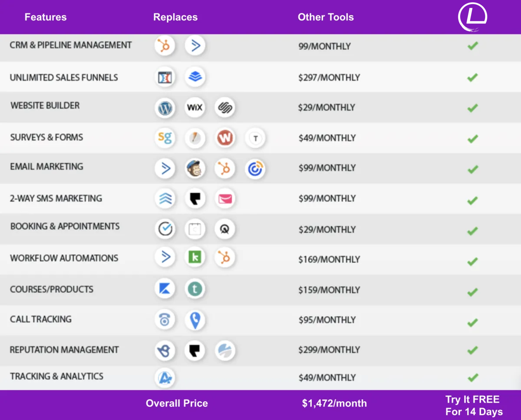Click the HubSpot icon in CRM row
521x420 pixels.
tap(165, 46)
